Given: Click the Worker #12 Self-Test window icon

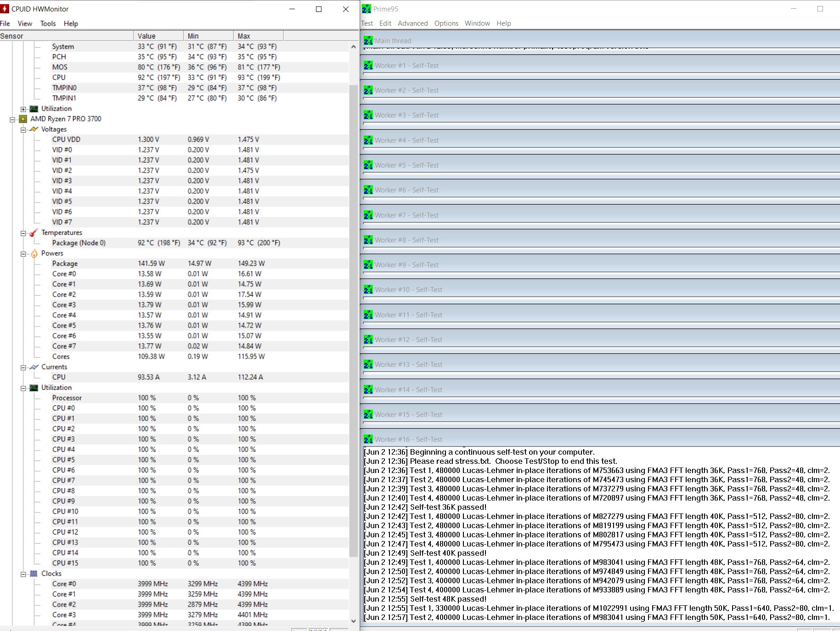Looking at the screenshot, I should (368, 339).
